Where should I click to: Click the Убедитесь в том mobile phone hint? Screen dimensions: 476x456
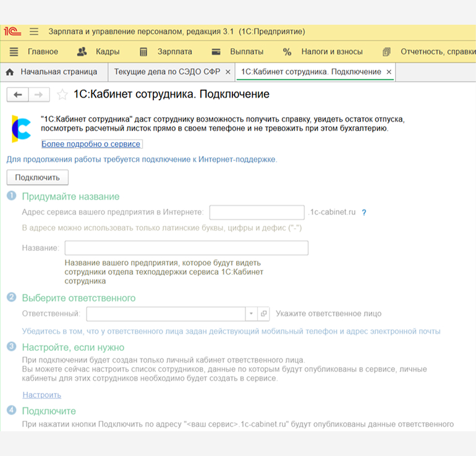coord(231,331)
